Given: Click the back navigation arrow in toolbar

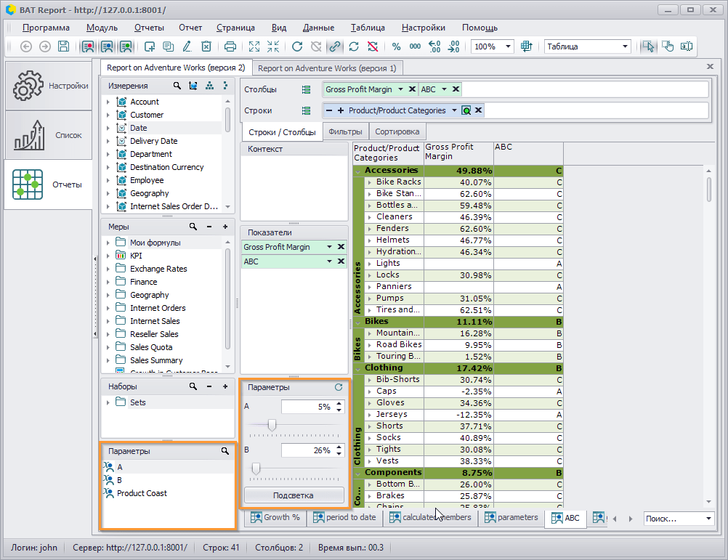Looking at the screenshot, I should click(26, 46).
